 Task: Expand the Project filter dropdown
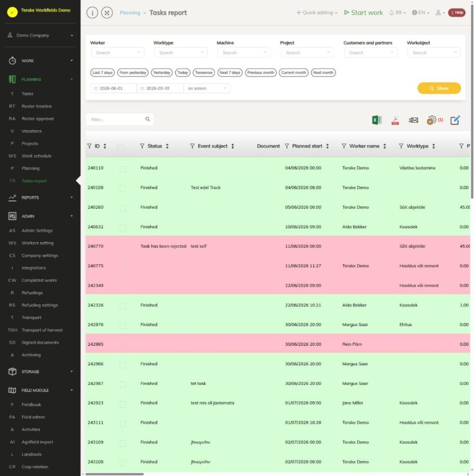tap(307, 53)
